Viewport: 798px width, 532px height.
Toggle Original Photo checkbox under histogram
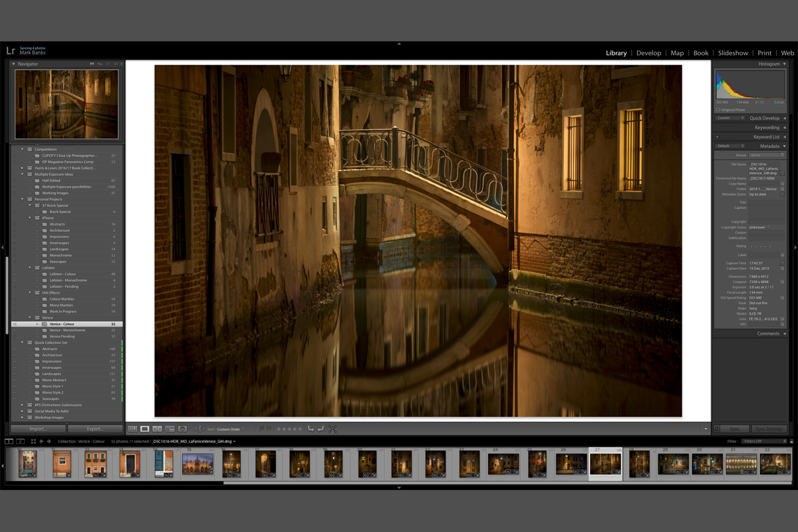pos(718,110)
